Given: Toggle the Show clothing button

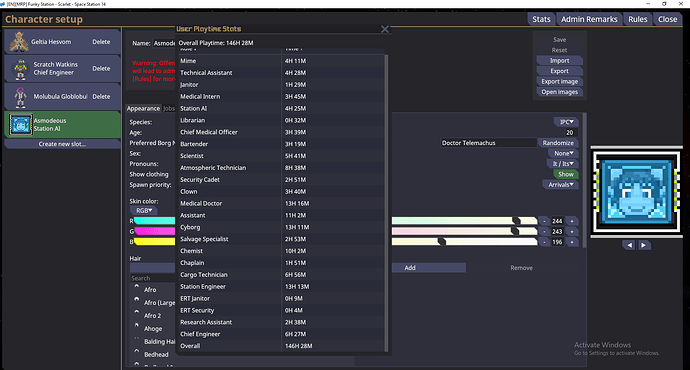Looking at the screenshot, I should click(x=565, y=174).
